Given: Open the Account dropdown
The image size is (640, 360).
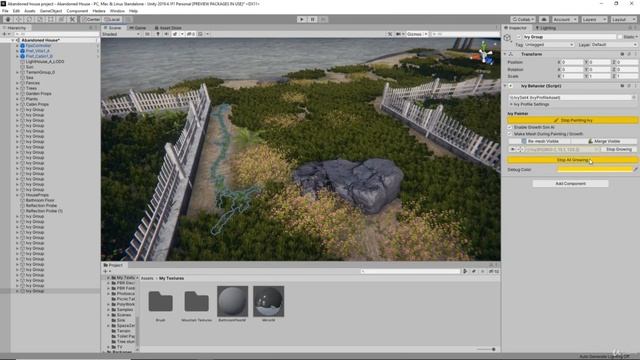Looking at the screenshot, I should [x=565, y=19].
